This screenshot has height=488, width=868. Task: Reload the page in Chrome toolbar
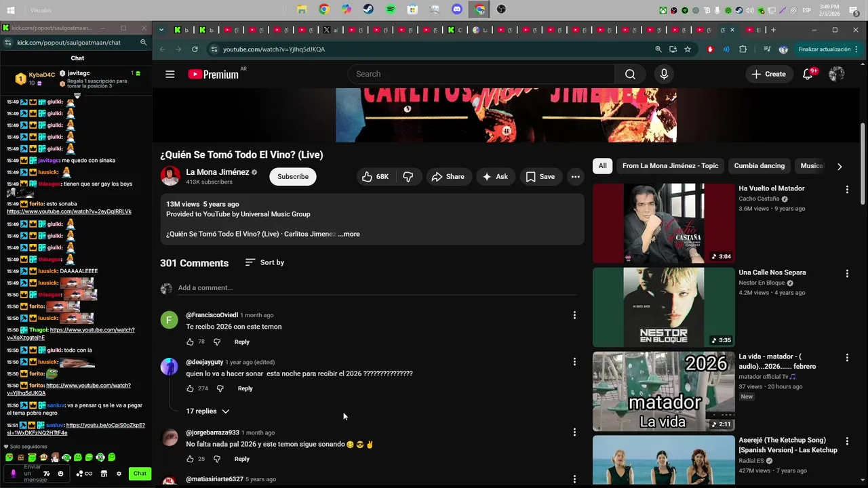point(195,49)
